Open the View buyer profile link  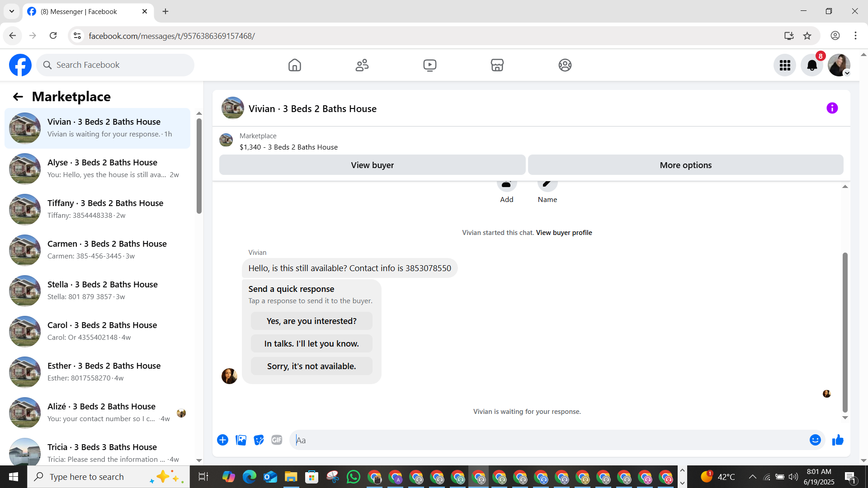tap(564, 233)
